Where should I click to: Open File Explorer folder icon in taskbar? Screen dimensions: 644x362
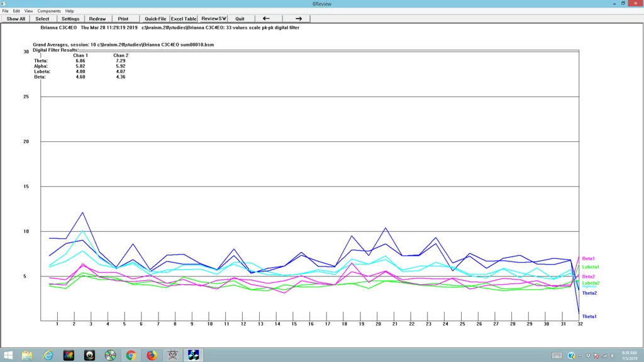[x=27, y=355]
